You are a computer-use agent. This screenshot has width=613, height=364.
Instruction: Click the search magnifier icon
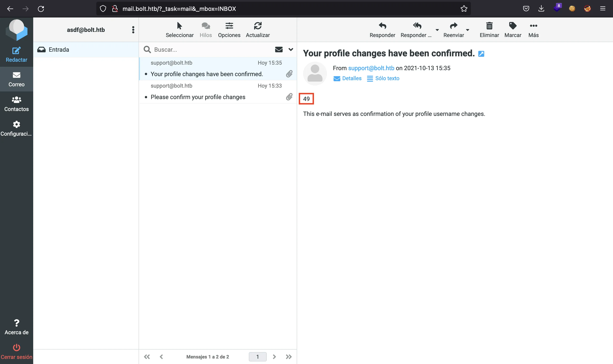(147, 50)
